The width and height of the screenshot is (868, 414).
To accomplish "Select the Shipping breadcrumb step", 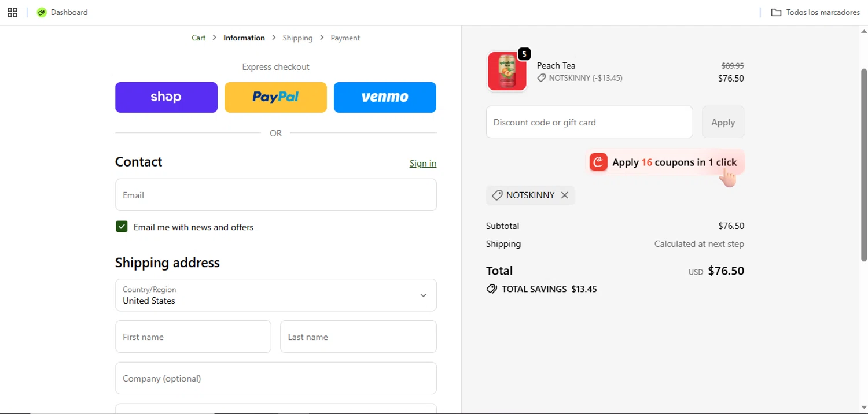I will 297,38.
